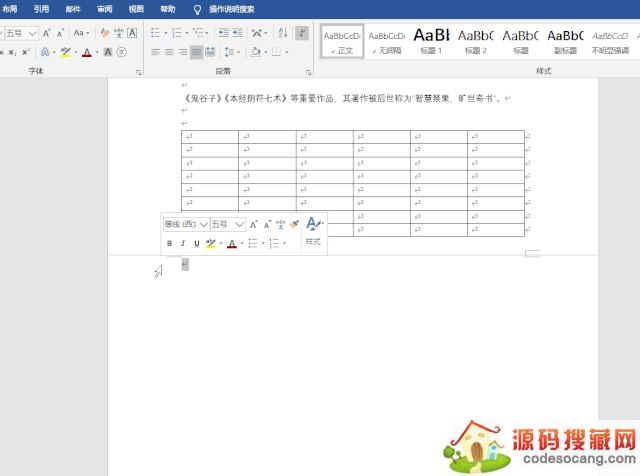The width and height of the screenshot is (640, 476).
Task: Open the ribbon font color dropdown arrow
Action: click(x=97, y=52)
